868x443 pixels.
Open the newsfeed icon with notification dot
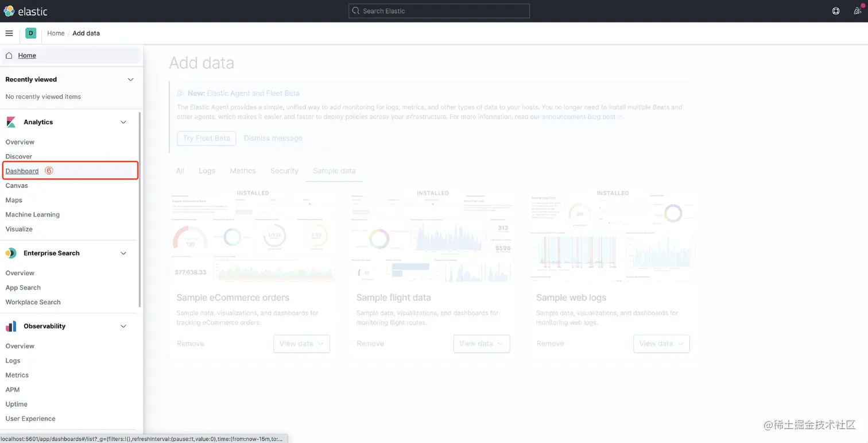[x=858, y=11]
